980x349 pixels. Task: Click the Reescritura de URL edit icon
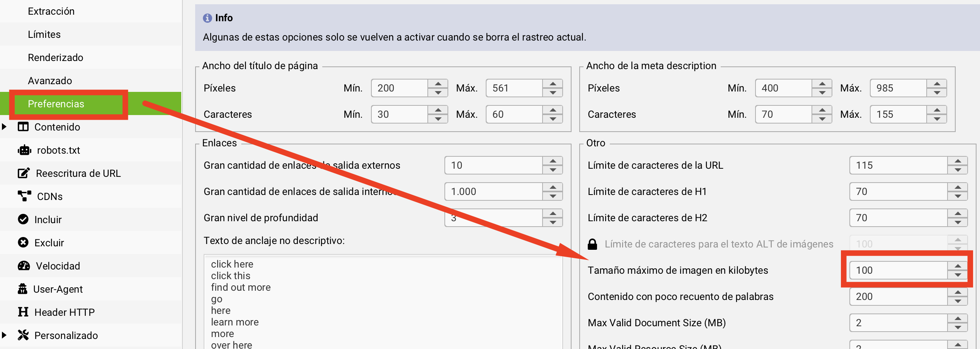pyautogui.click(x=24, y=173)
